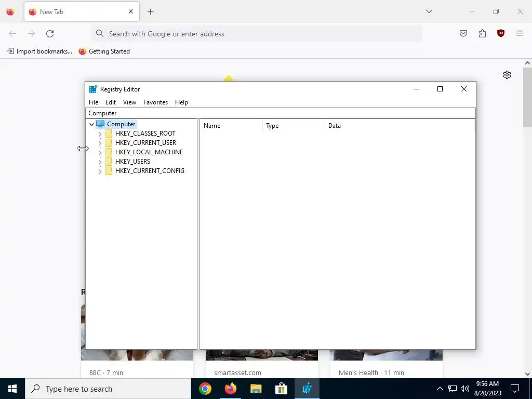Expand HKEY_USERS key
532x399 pixels.
[x=100, y=162]
